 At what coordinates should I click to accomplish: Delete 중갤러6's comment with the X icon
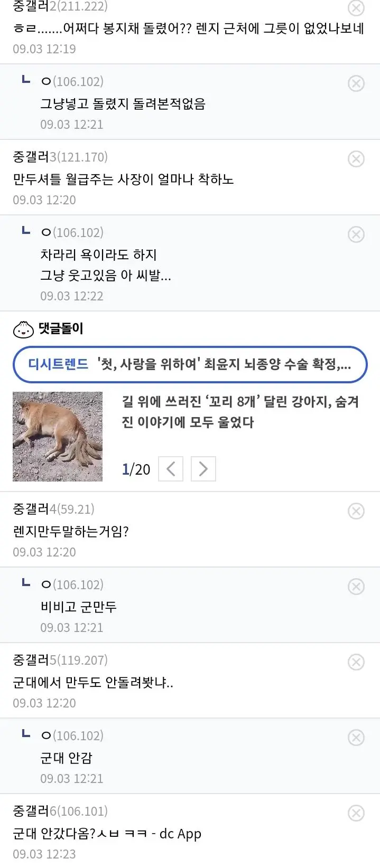(x=356, y=813)
